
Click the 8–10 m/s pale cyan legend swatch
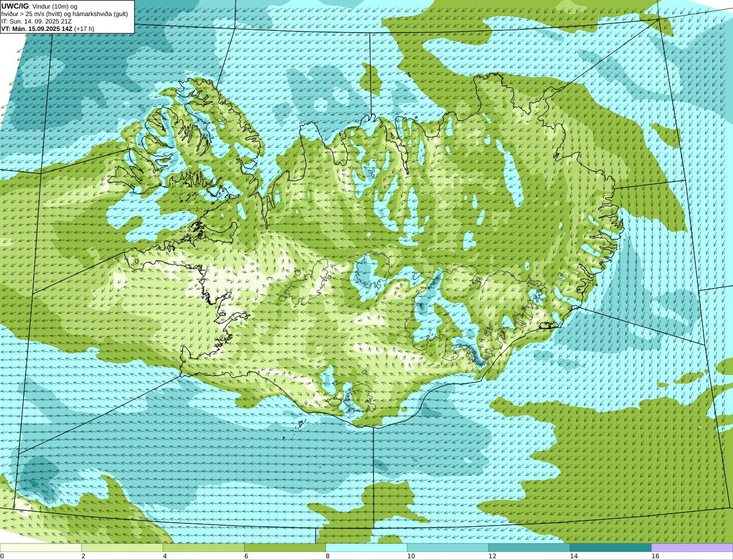(366, 547)
